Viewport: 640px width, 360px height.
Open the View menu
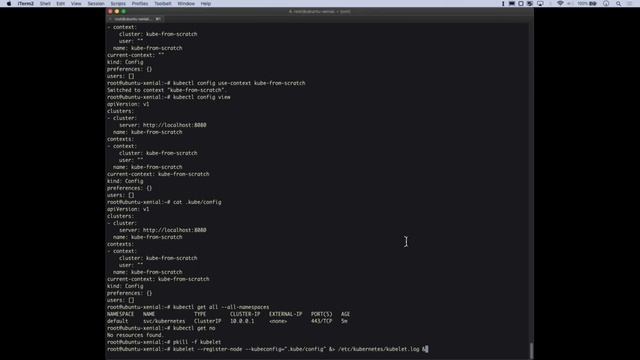76,4
